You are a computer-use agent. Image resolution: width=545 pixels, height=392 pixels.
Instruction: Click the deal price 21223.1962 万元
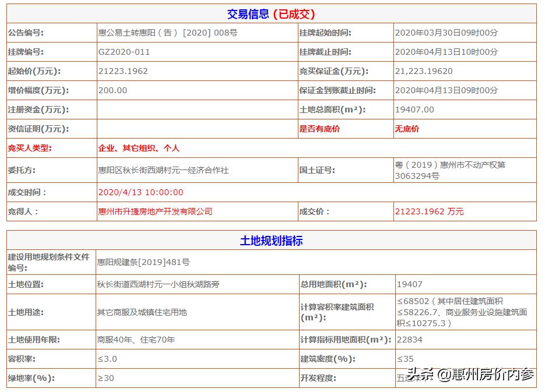[432, 211]
